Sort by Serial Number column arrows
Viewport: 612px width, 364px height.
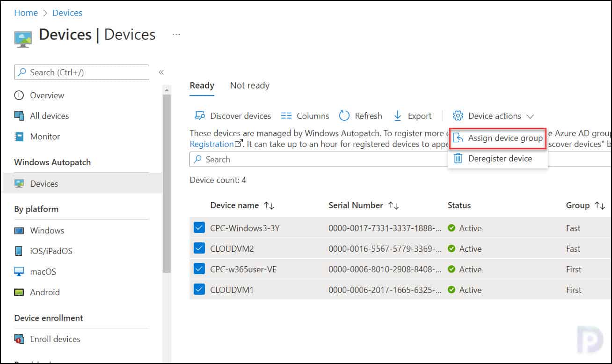tap(393, 205)
